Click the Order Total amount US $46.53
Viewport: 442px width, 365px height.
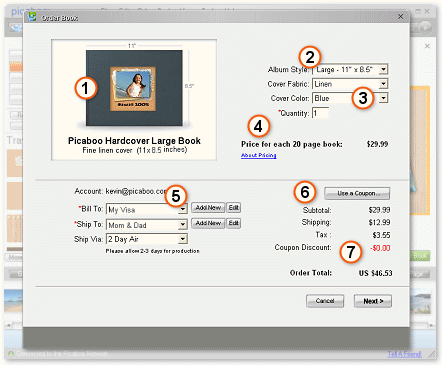pyautogui.click(x=376, y=273)
